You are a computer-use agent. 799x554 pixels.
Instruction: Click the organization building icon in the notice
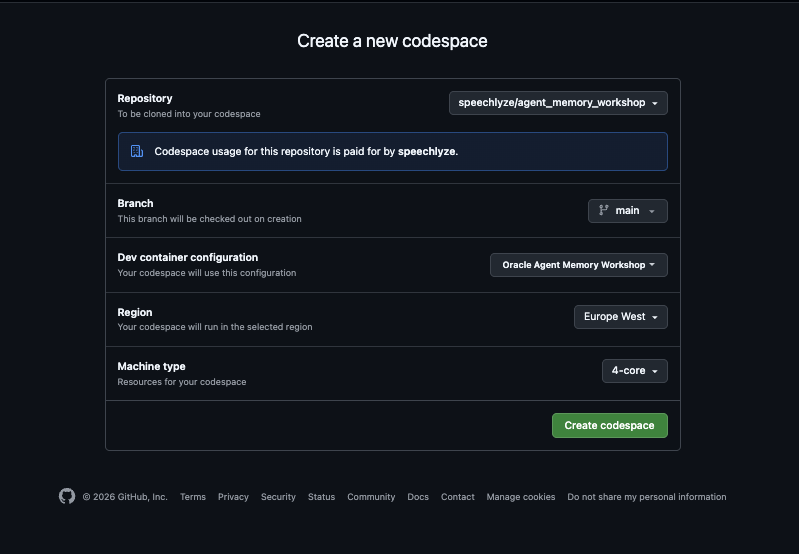point(137,151)
